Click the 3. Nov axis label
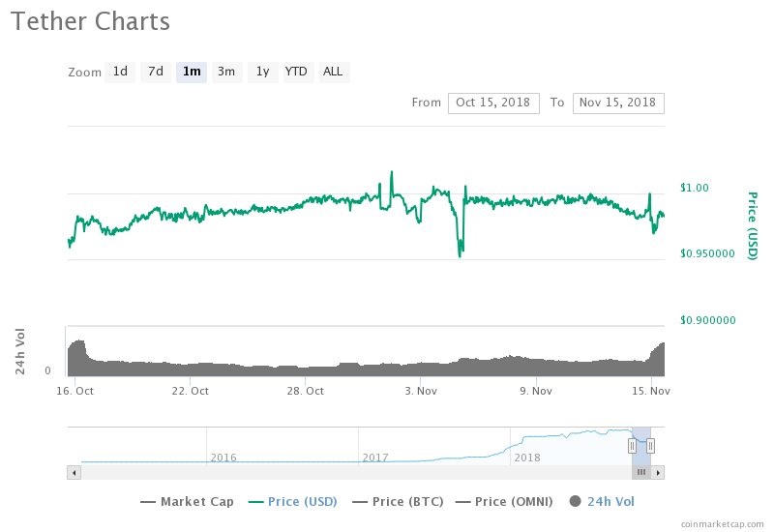Image resolution: width=774 pixels, height=532 pixels. tap(421, 392)
